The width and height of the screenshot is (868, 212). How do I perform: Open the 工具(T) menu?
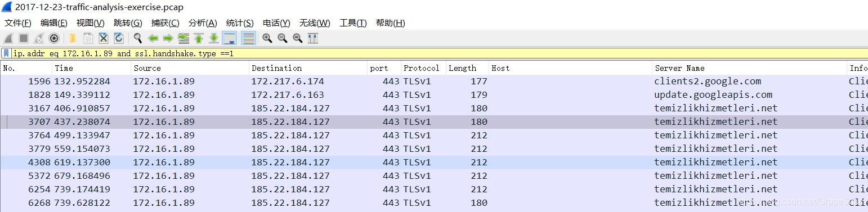[x=353, y=23]
